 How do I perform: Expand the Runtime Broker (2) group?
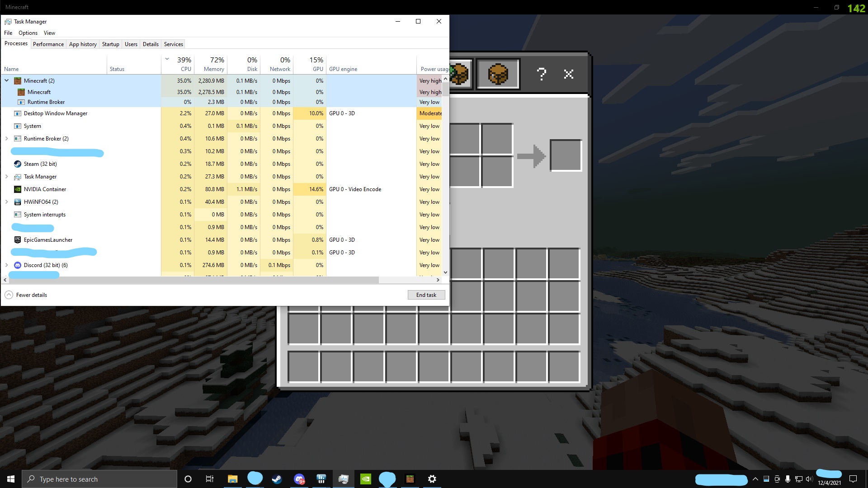(7, 139)
